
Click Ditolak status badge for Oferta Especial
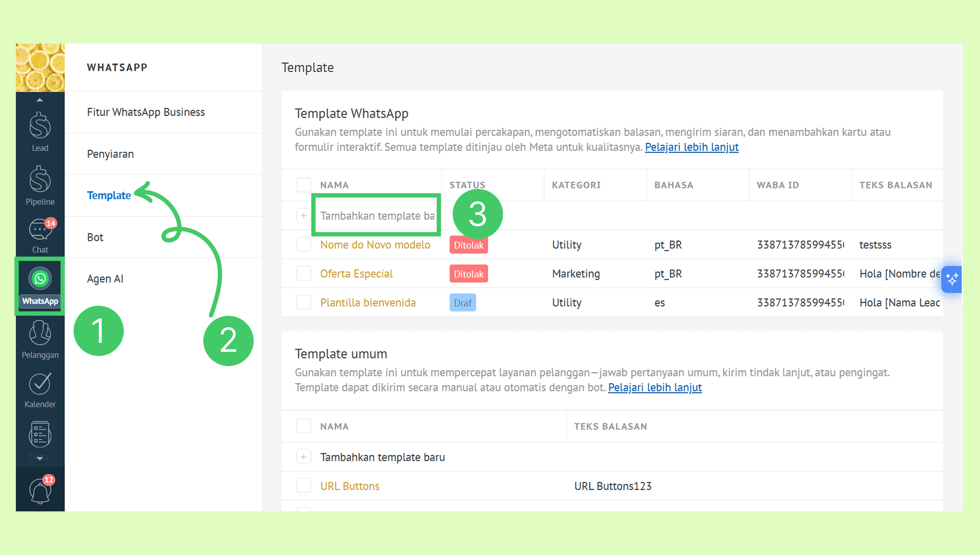pyautogui.click(x=468, y=274)
